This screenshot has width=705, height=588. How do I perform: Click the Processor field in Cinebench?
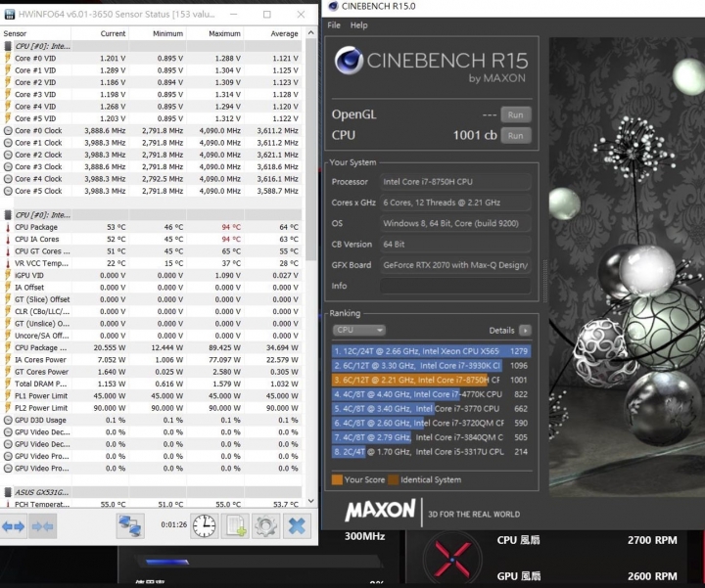455,181
